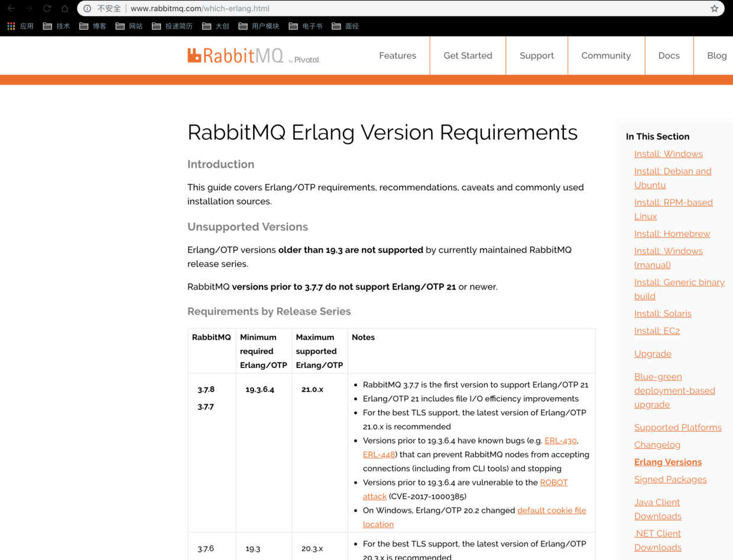Open the 技术 bookmark folder
This screenshot has width=733, height=560.
click(57, 26)
